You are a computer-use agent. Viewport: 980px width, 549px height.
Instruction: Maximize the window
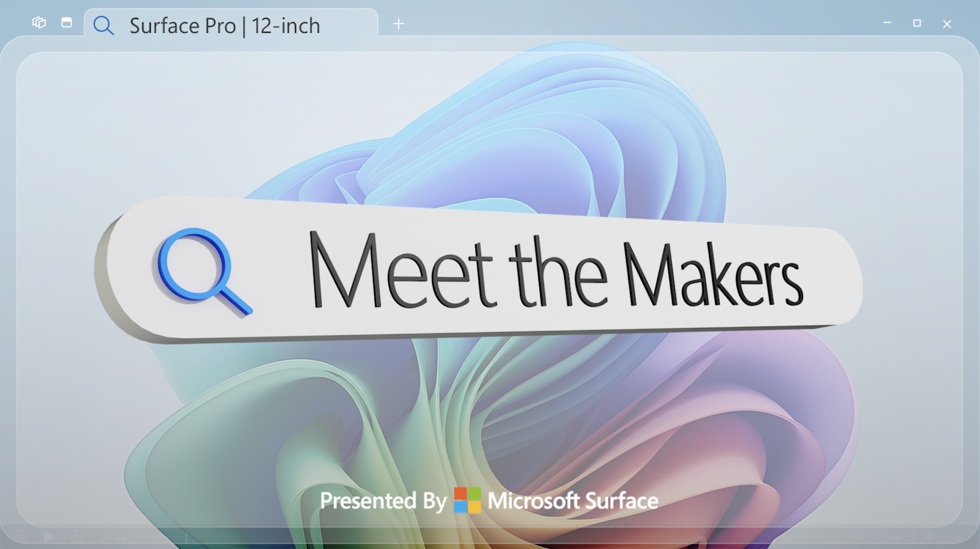(917, 23)
